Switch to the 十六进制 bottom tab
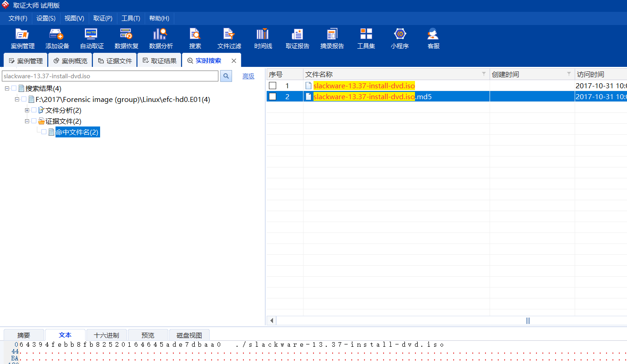This screenshot has height=364, width=627. point(106,335)
